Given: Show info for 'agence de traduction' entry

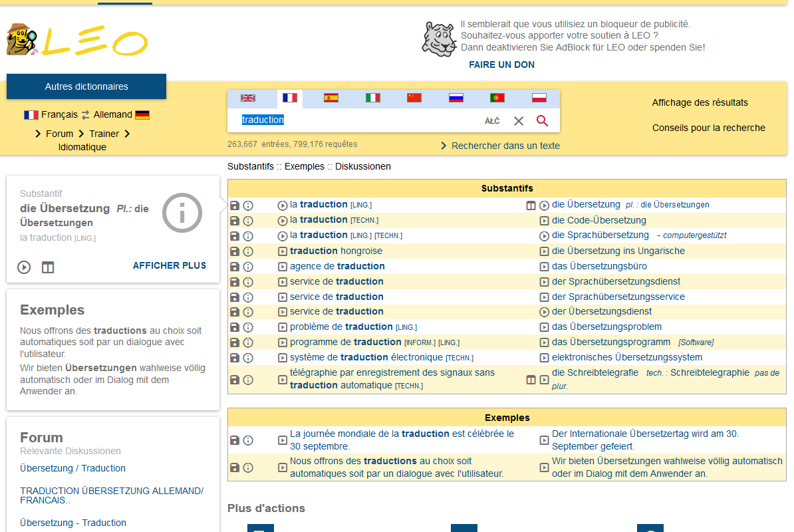Looking at the screenshot, I should (248, 267).
